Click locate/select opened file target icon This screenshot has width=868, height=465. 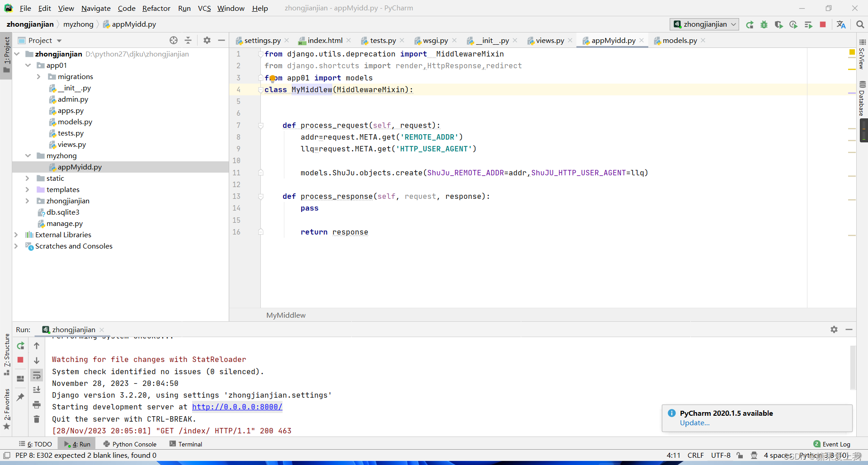click(x=174, y=40)
